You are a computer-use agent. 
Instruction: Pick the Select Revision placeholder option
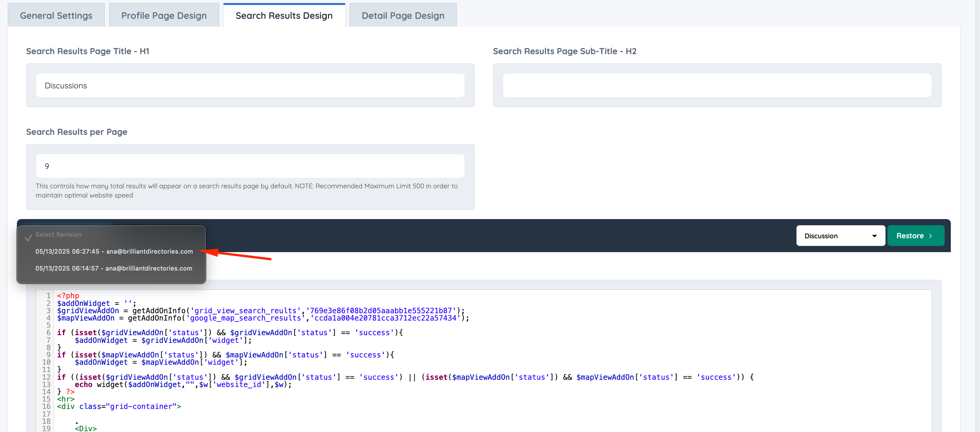(58, 234)
